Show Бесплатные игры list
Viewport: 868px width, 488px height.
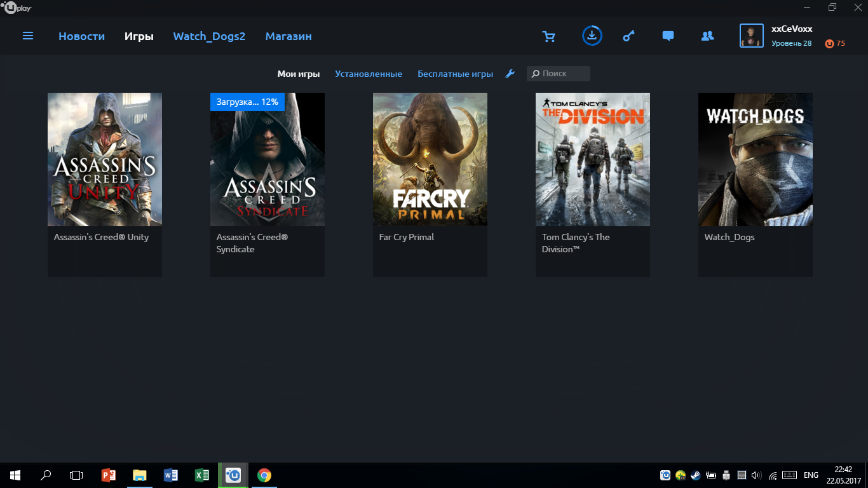(x=455, y=74)
